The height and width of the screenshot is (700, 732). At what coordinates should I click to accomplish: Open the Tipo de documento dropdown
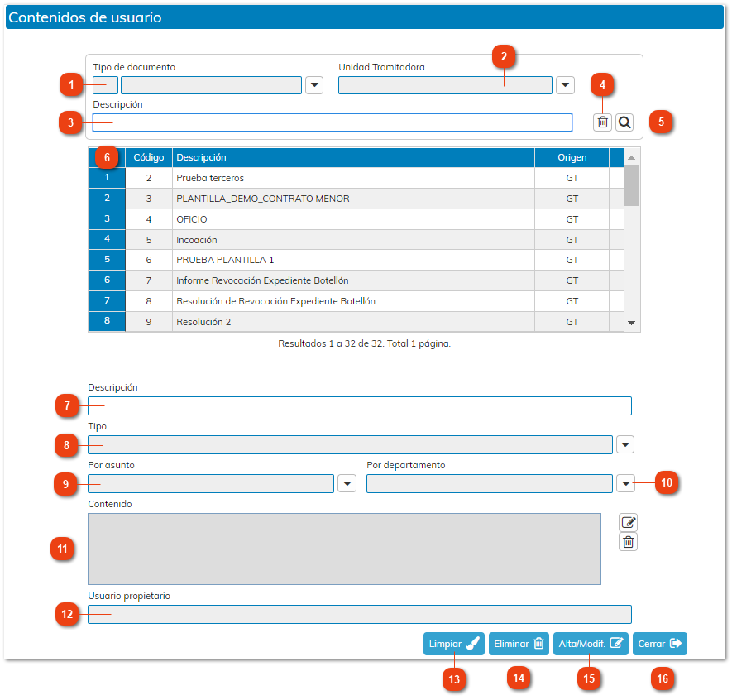coord(314,85)
